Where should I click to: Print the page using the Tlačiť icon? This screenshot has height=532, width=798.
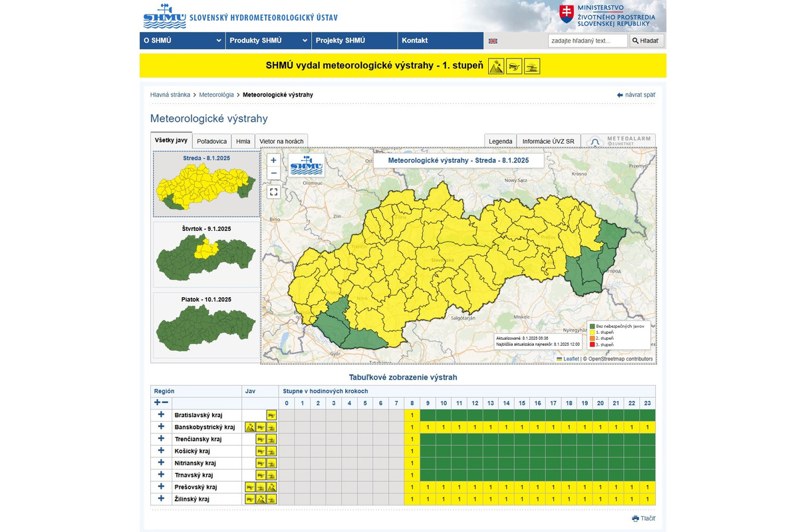click(x=636, y=519)
